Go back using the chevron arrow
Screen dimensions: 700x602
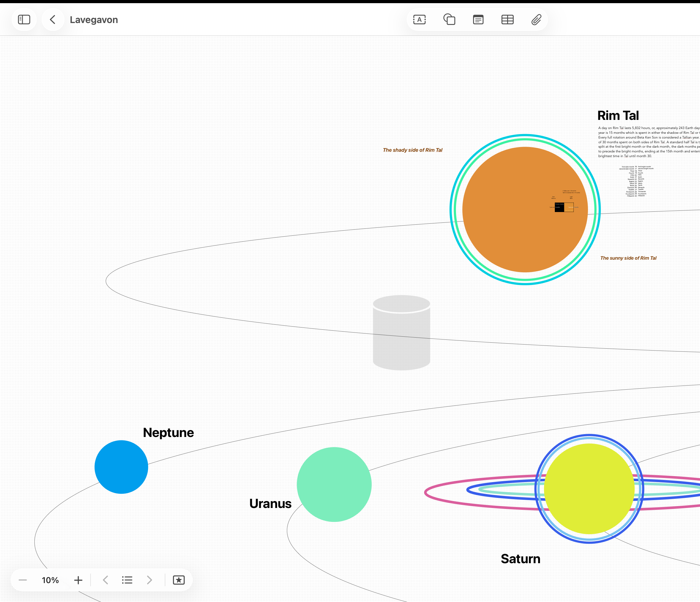(53, 20)
